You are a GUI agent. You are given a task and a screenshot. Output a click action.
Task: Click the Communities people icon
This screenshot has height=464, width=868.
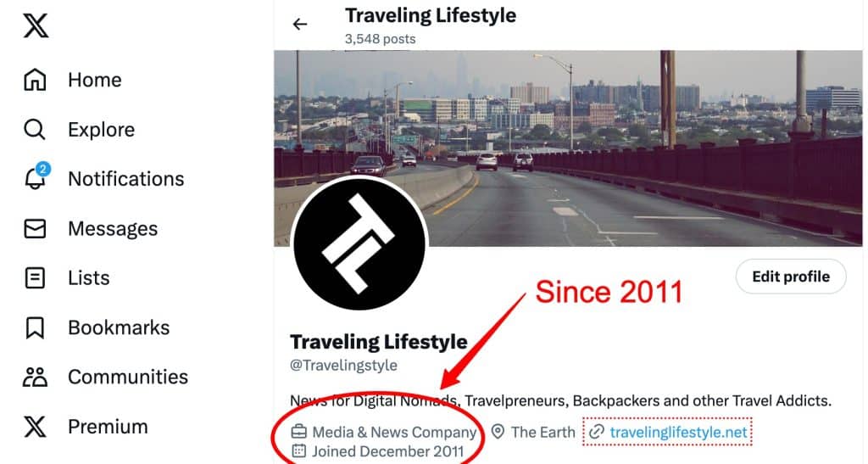[35, 377]
